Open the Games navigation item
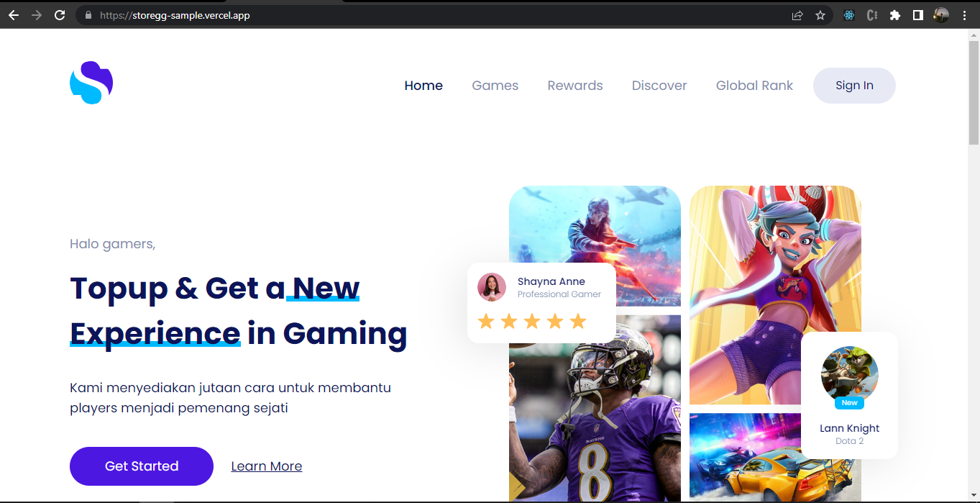 coord(495,86)
